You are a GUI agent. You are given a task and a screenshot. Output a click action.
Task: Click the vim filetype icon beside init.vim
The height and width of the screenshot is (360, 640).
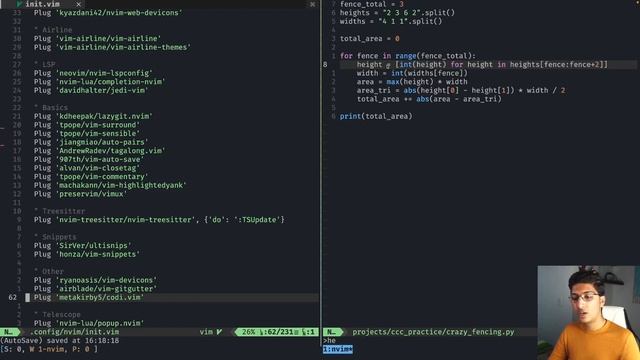[x=19, y=4]
